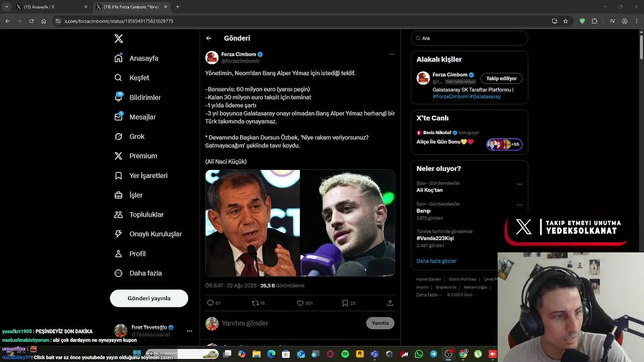Click the #Galatasaray hashtag link
Viewport: 644px width, 362px height.
tap(485, 97)
